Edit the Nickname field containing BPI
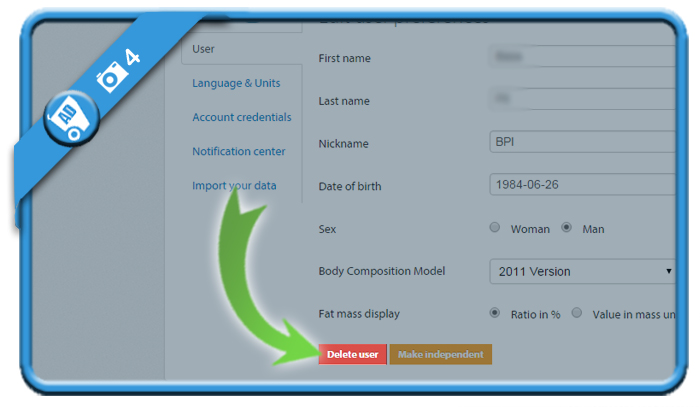 tap(582, 141)
